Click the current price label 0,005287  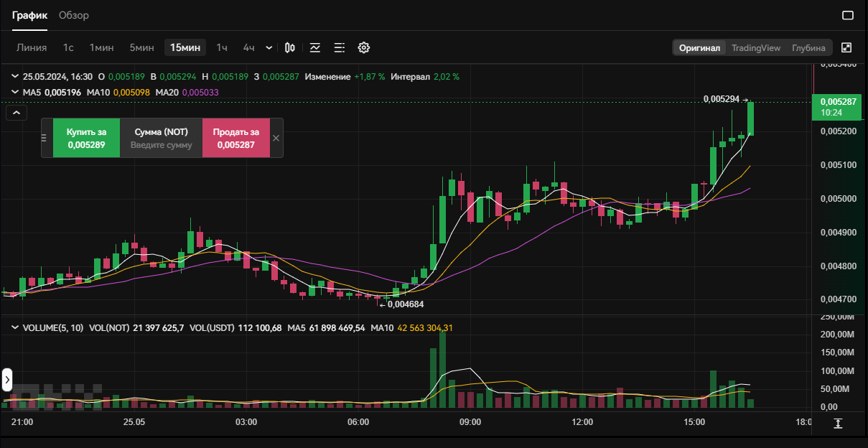(x=839, y=106)
